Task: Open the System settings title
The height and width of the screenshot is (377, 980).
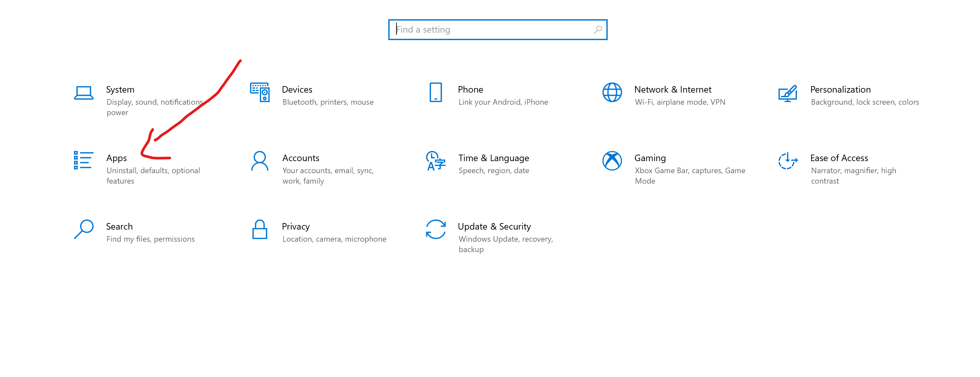Action: tap(120, 90)
